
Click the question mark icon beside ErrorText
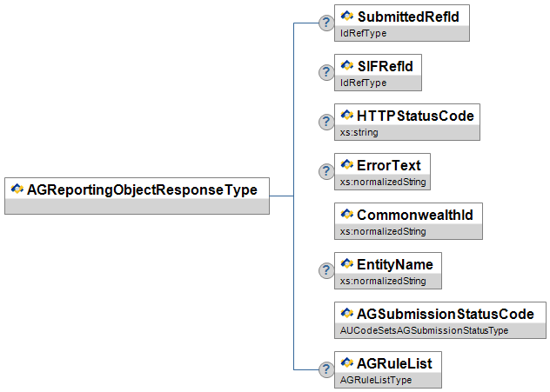point(326,172)
